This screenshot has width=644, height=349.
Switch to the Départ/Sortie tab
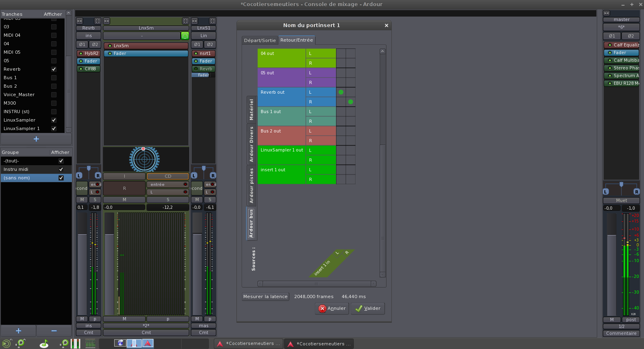pyautogui.click(x=260, y=40)
